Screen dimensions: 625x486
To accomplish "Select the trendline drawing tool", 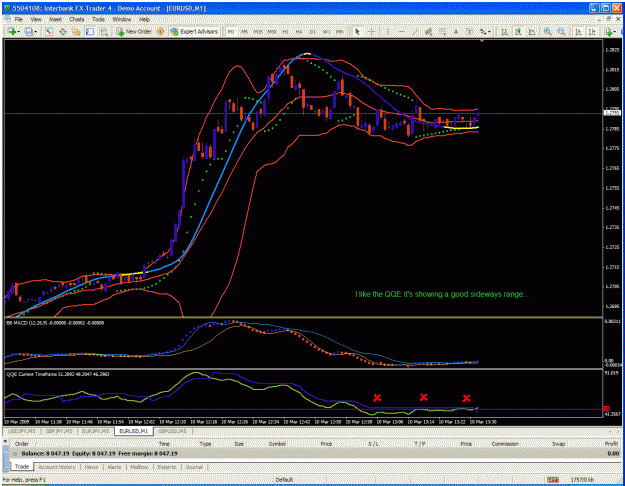I will tap(415, 31).
